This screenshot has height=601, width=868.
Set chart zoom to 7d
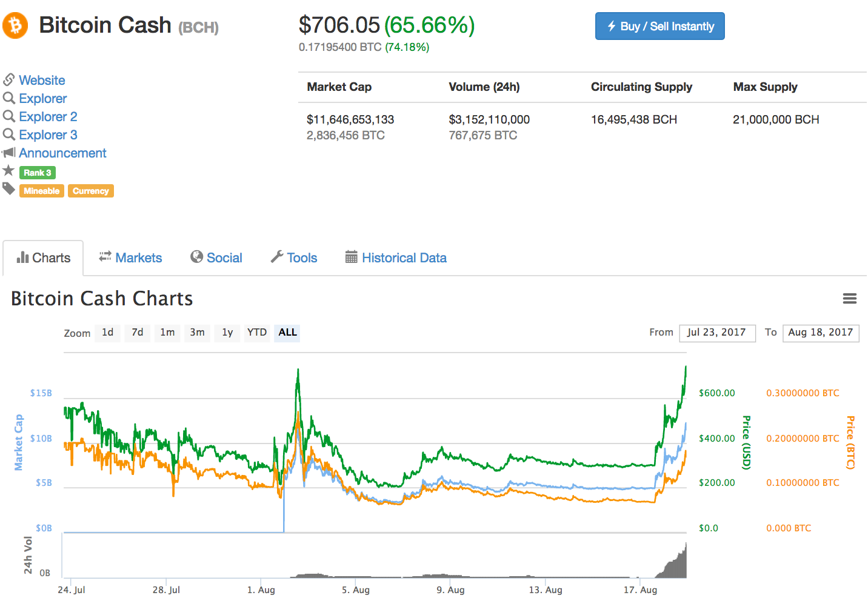click(138, 333)
